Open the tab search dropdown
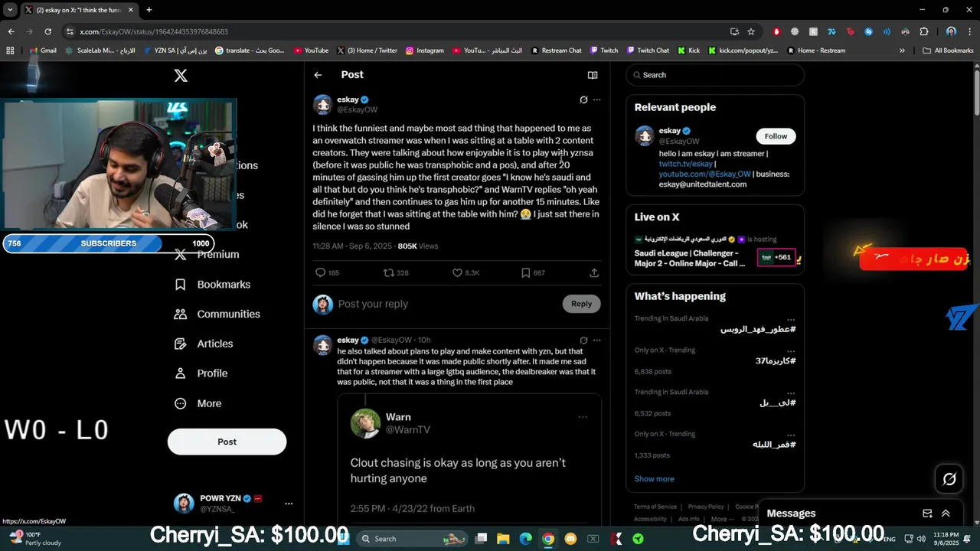This screenshot has width=980, height=551. (10, 10)
